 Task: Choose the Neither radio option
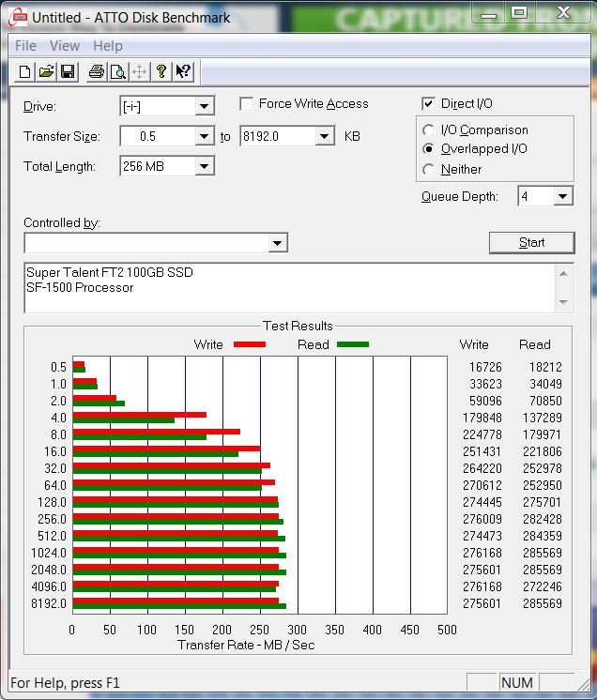[x=429, y=170]
